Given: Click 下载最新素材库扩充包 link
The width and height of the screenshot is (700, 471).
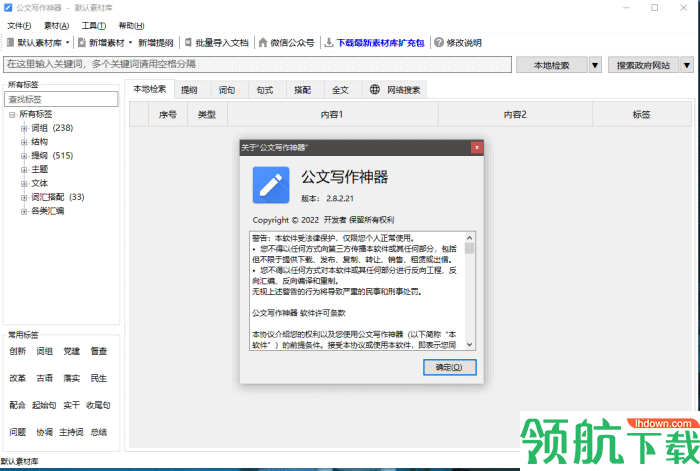Looking at the screenshot, I should click(x=380, y=43).
